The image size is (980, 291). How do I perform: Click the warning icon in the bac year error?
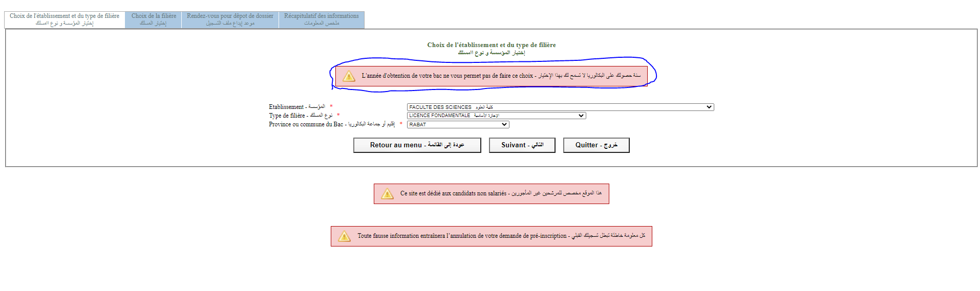tap(349, 76)
